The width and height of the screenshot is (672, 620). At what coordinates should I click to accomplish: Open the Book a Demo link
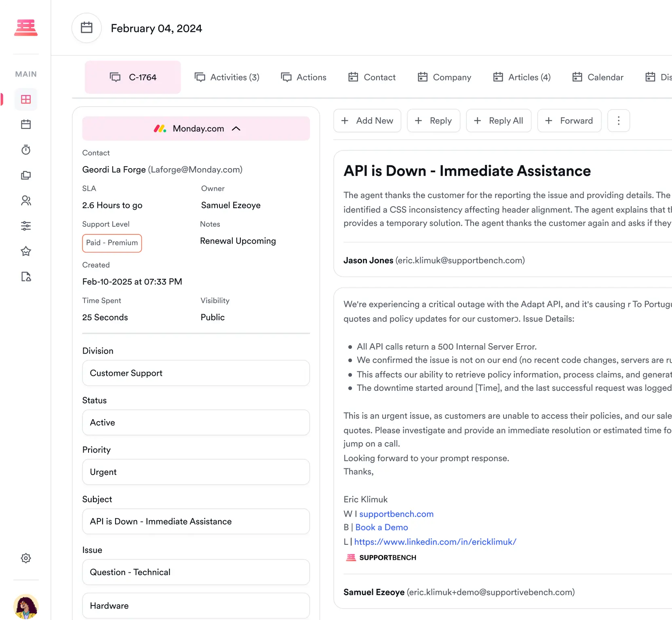coord(381,527)
